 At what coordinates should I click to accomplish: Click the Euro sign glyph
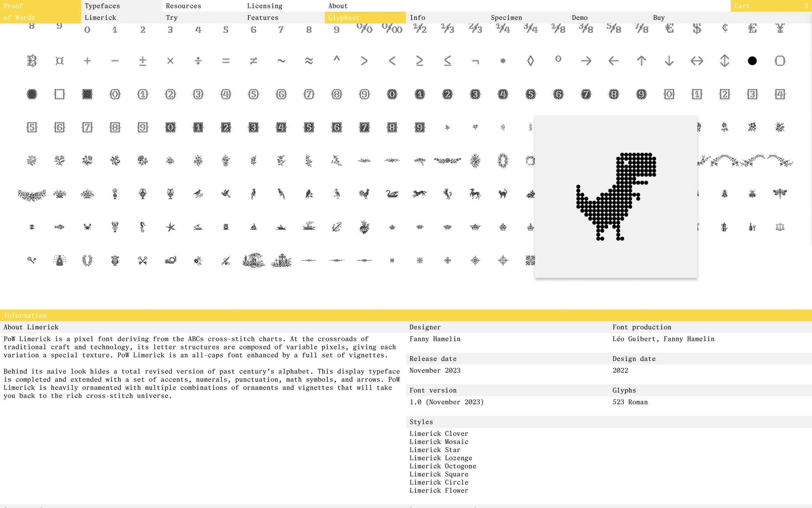point(669,29)
